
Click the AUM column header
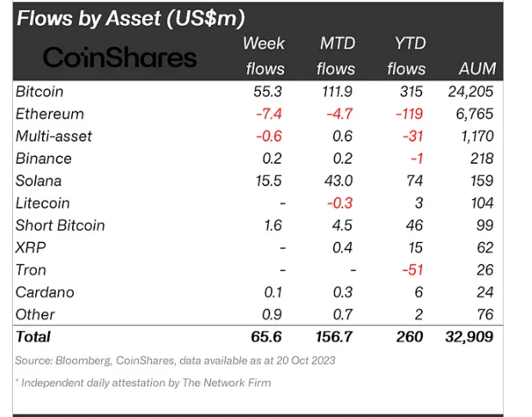click(x=476, y=68)
